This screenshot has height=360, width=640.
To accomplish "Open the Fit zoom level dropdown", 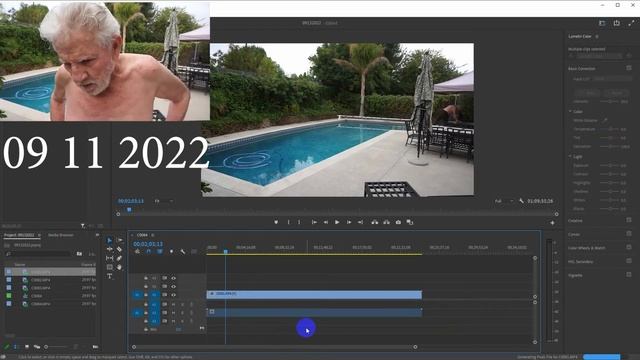I will pyautogui.click(x=164, y=201).
